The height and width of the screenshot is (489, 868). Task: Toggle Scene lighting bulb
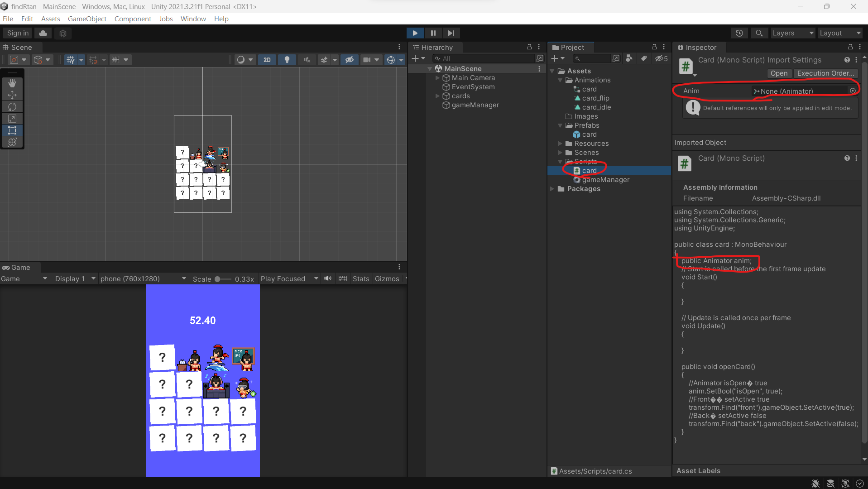pyautogui.click(x=287, y=60)
